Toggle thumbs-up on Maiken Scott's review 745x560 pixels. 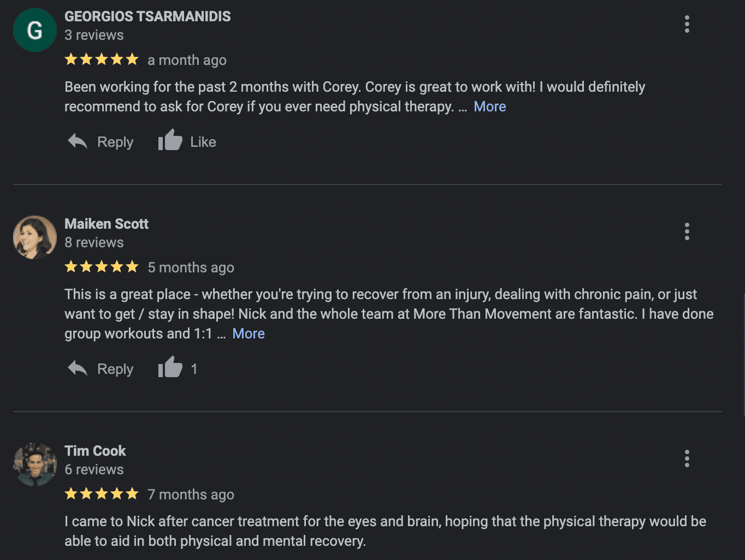[x=170, y=368]
